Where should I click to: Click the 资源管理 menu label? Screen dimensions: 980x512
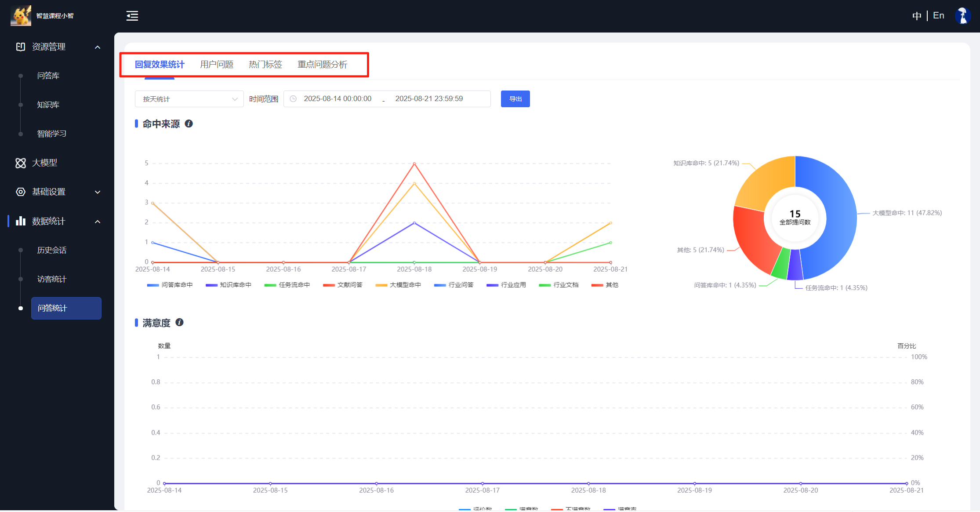[x=49, y=47]
